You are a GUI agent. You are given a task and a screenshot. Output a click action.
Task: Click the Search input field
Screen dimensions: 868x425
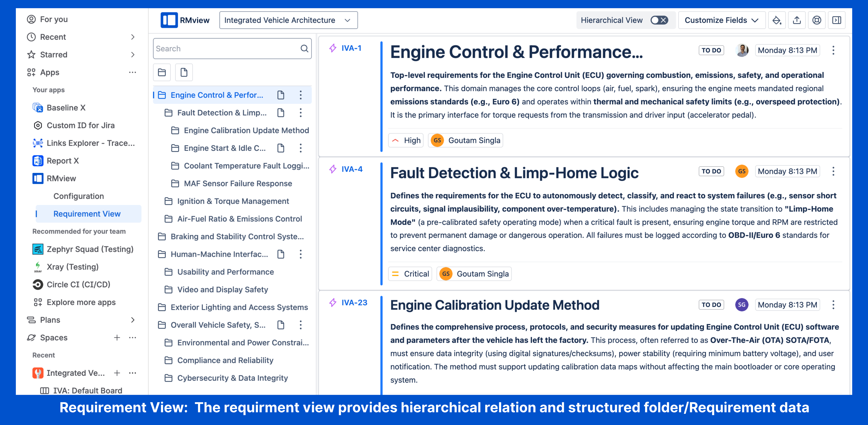click(226, 48)
